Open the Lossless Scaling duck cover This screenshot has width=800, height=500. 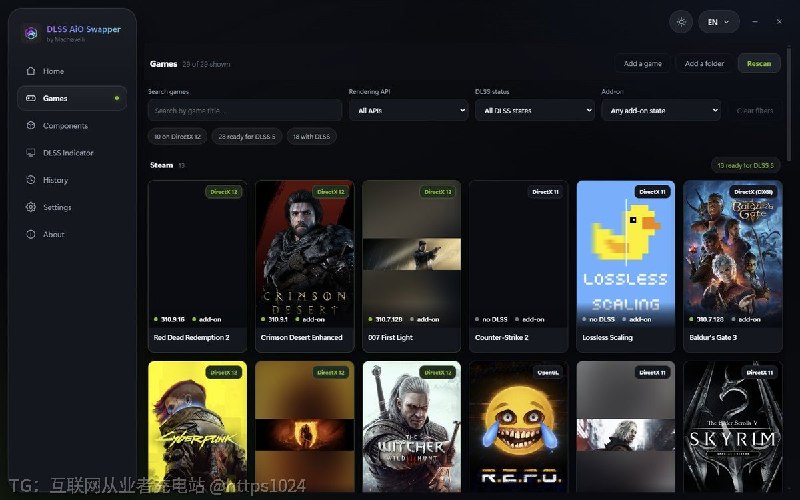pyautogui.click(x=626, y=254)
